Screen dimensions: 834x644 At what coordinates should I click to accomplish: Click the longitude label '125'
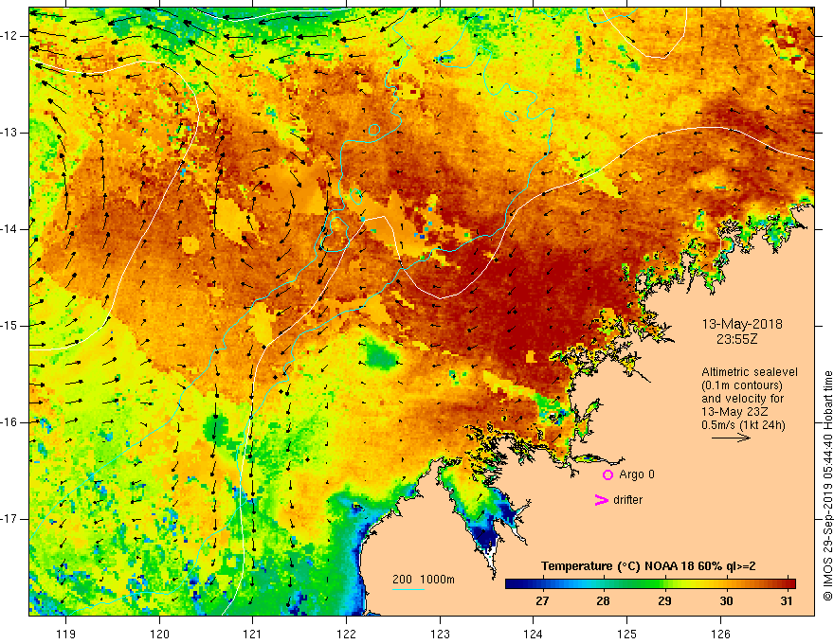coord(627,634)
